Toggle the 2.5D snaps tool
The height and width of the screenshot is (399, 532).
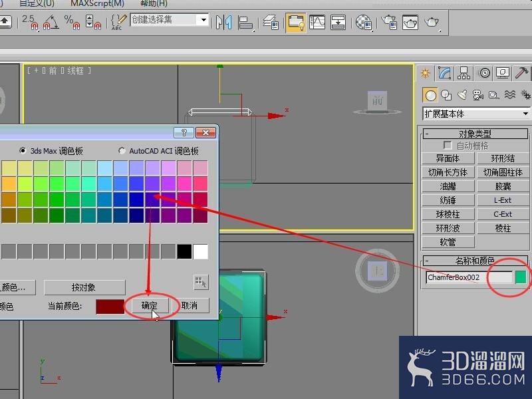[30, 23]
